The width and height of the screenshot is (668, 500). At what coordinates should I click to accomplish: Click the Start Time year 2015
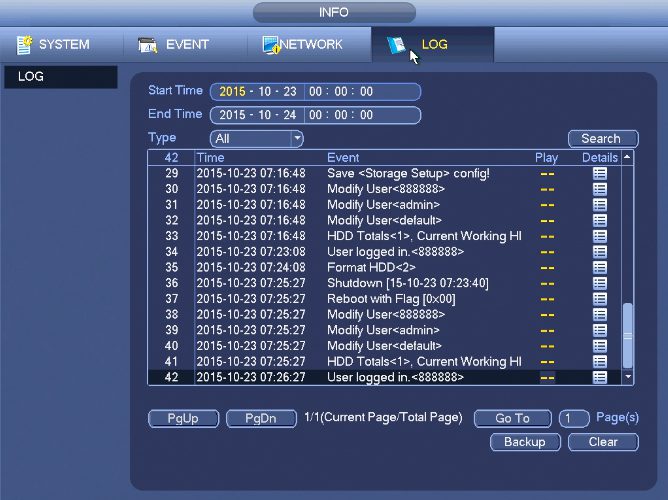click(x=233, y=92)
